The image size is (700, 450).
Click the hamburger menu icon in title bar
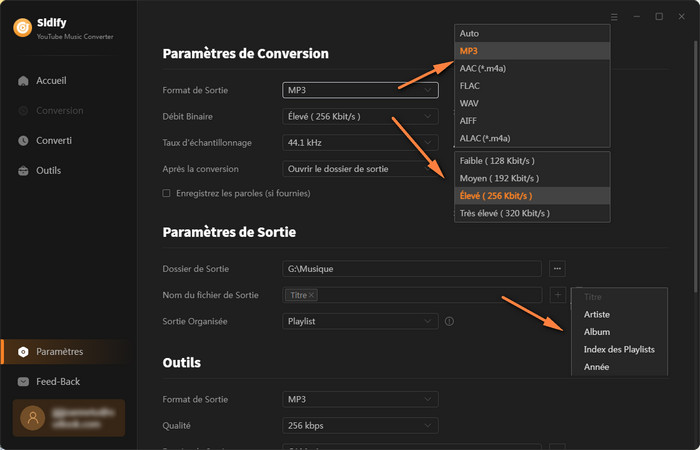(614, 17)
